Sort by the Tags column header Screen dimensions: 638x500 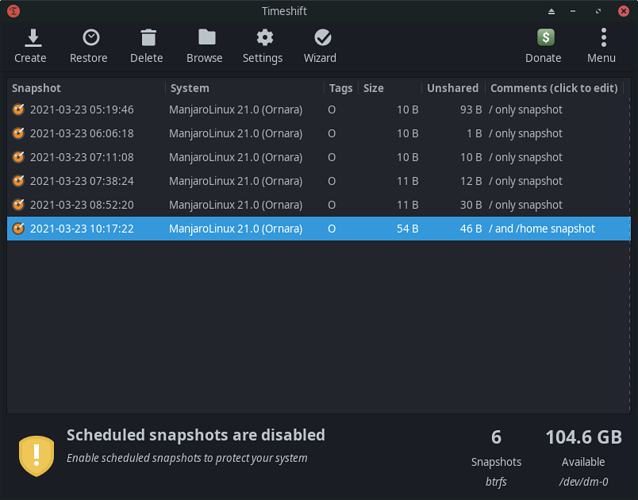341,88
